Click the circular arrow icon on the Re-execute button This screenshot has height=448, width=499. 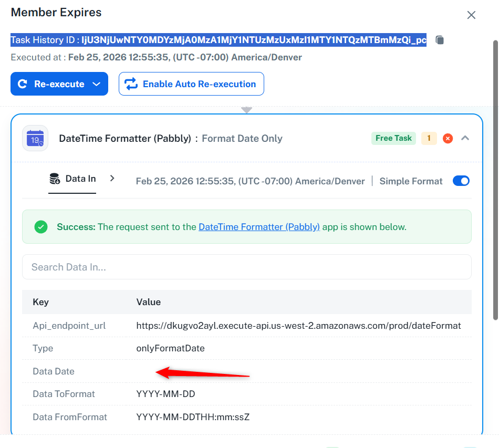(23, 84)
